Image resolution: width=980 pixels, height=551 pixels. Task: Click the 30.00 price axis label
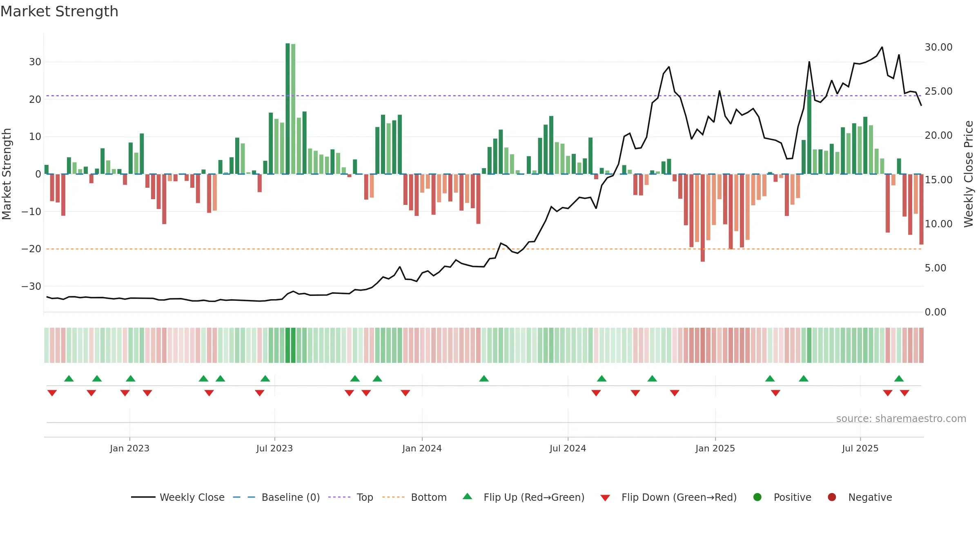(938, 47)
